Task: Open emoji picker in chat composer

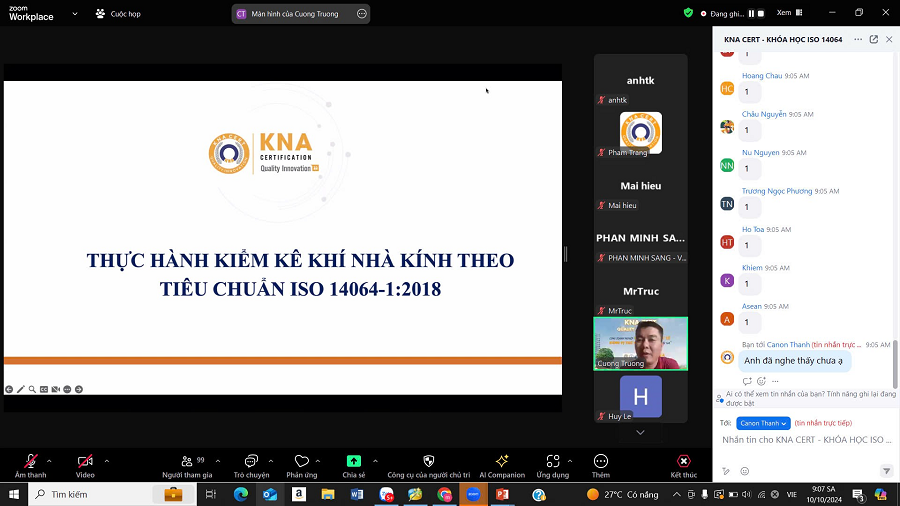Action: pos(744,471)
